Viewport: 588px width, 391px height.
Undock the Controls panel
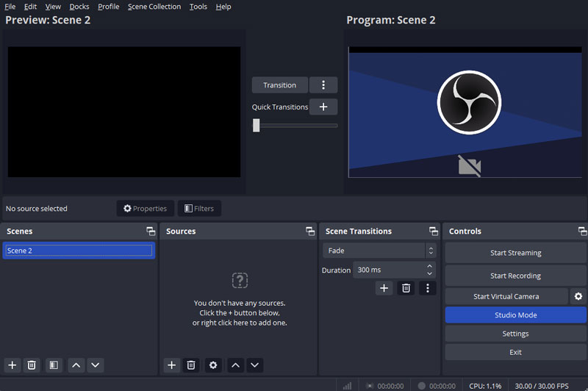coord(582,231)
